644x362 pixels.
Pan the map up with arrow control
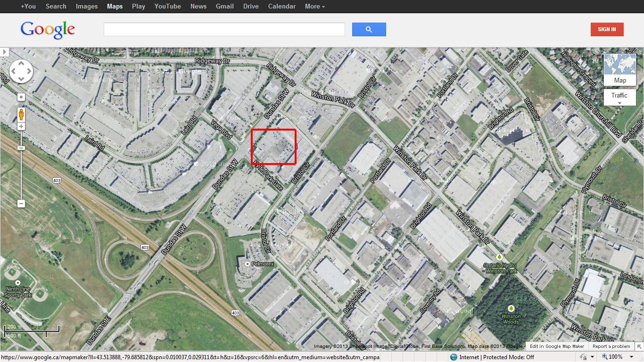click(x=21, y=64)
